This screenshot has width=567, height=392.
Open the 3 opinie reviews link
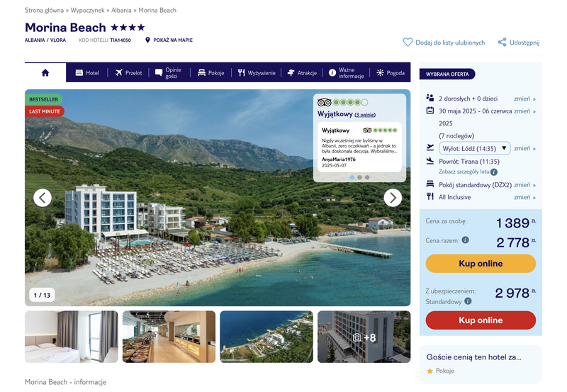tap(365, 115)
